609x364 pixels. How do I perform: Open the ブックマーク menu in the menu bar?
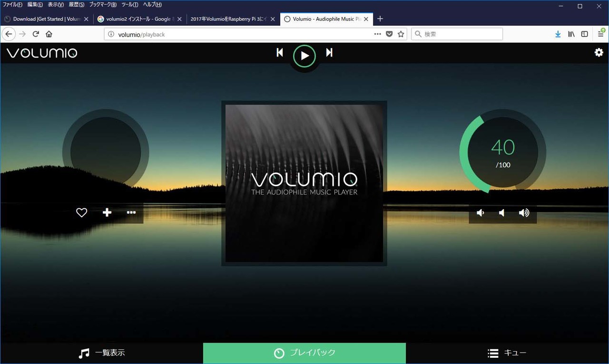tap(102, 5)
